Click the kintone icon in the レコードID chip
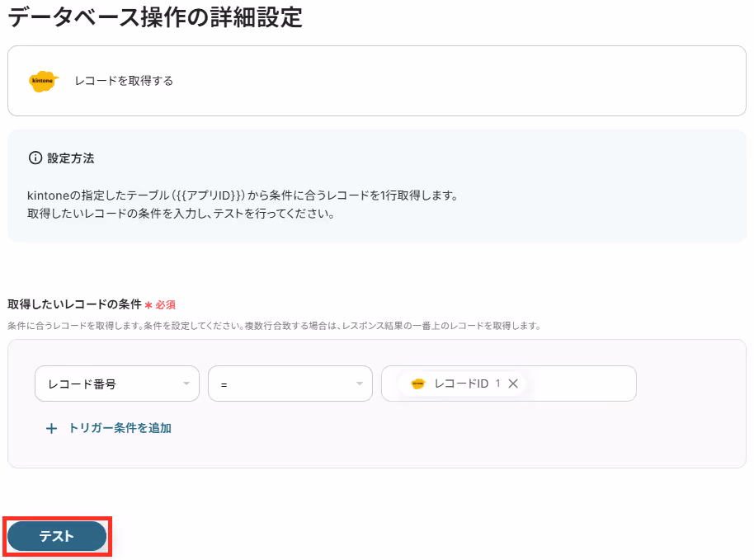 click(x=418, y=384)
